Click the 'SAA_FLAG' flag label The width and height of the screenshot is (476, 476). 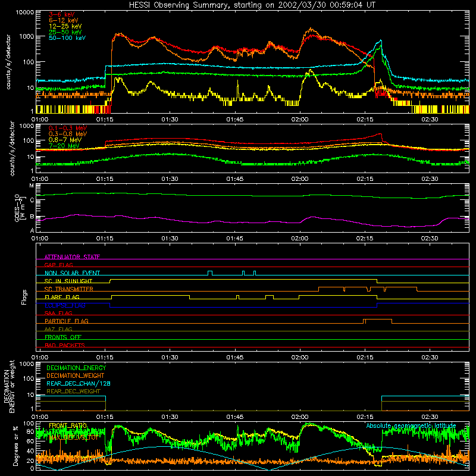[x=58, y=313]
